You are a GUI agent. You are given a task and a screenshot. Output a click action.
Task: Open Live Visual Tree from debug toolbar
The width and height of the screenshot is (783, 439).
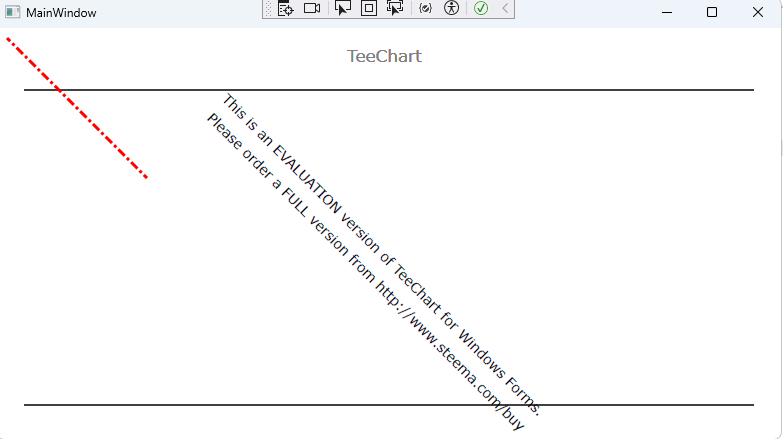pos(286,8)
